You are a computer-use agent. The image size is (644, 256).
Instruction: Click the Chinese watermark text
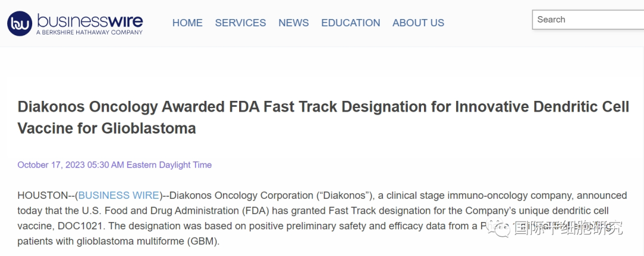568,227
